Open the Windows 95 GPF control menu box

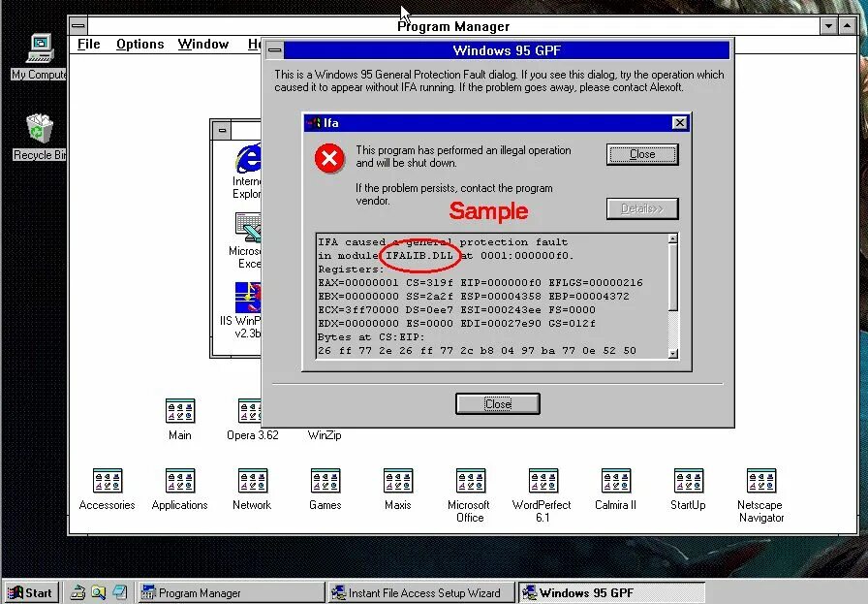pos(274,50)
